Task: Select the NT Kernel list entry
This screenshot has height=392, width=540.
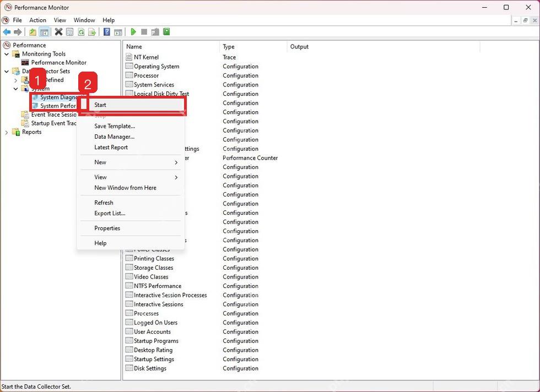Action: point(146,57)
